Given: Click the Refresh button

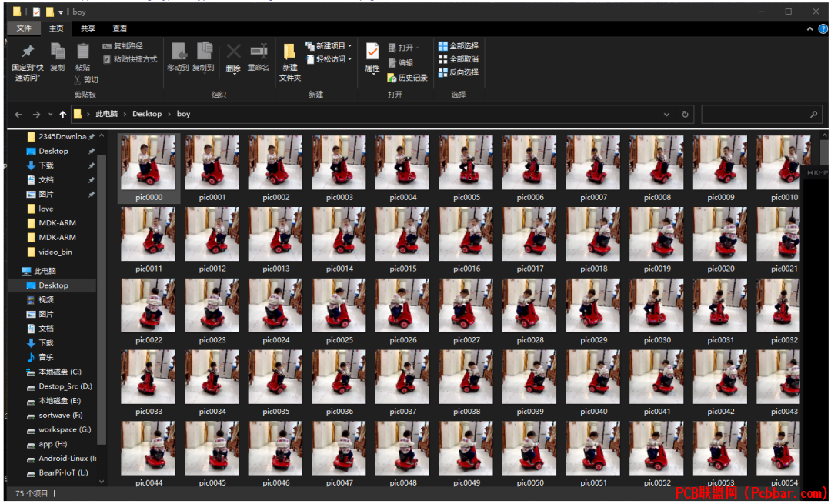Looking at the screenshot, I should 686,115.
